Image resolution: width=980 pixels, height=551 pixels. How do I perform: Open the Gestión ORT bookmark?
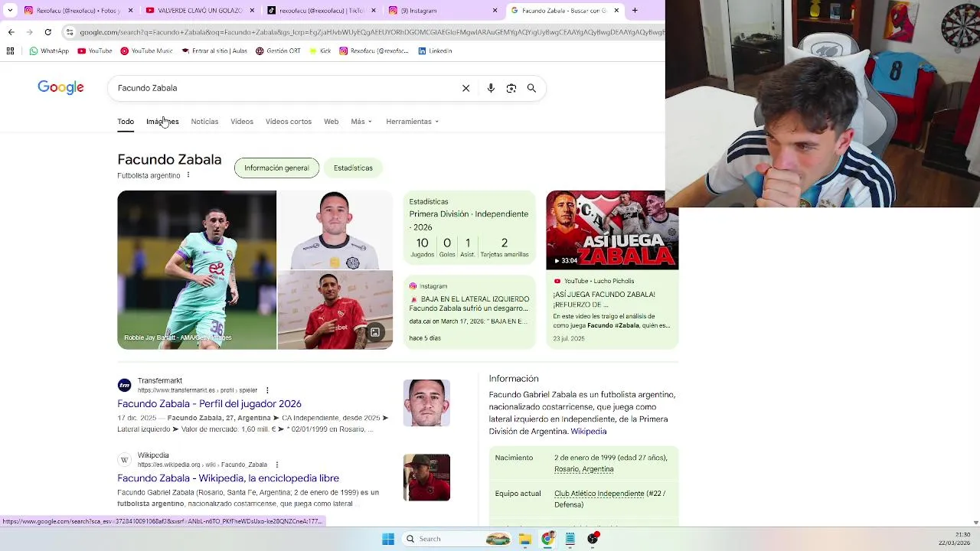(278, 51)
